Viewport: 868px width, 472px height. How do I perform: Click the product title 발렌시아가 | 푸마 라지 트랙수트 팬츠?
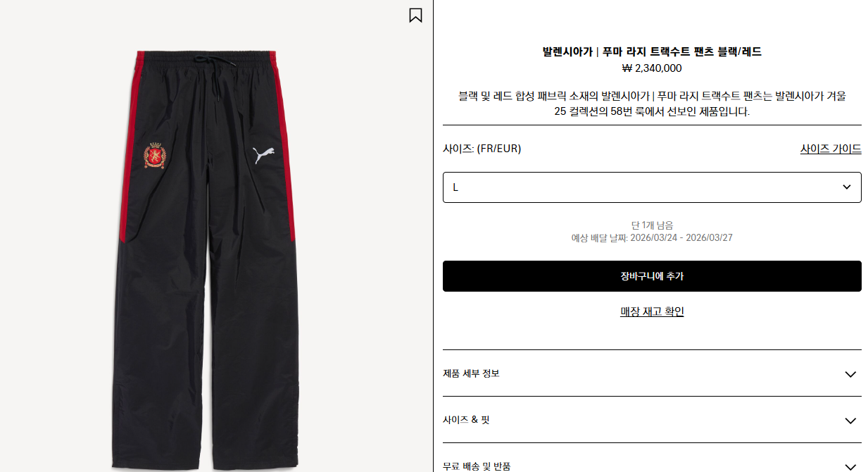pyautogui.click(x=629, y=51)
